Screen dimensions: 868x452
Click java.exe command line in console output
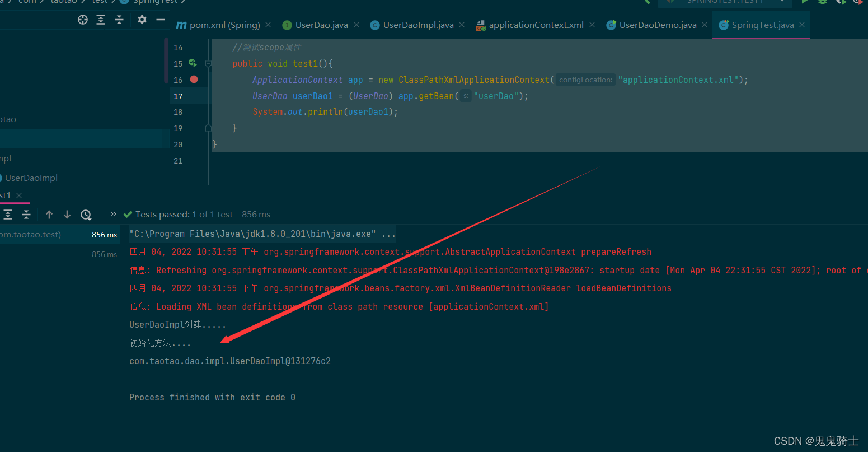[x=262, y=234]
